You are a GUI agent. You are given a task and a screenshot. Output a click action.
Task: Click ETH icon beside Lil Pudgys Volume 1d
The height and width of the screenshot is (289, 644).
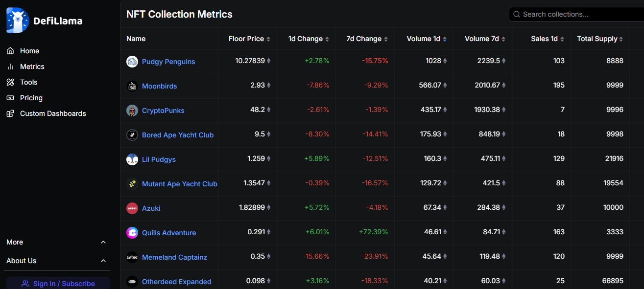click(445, 159)
